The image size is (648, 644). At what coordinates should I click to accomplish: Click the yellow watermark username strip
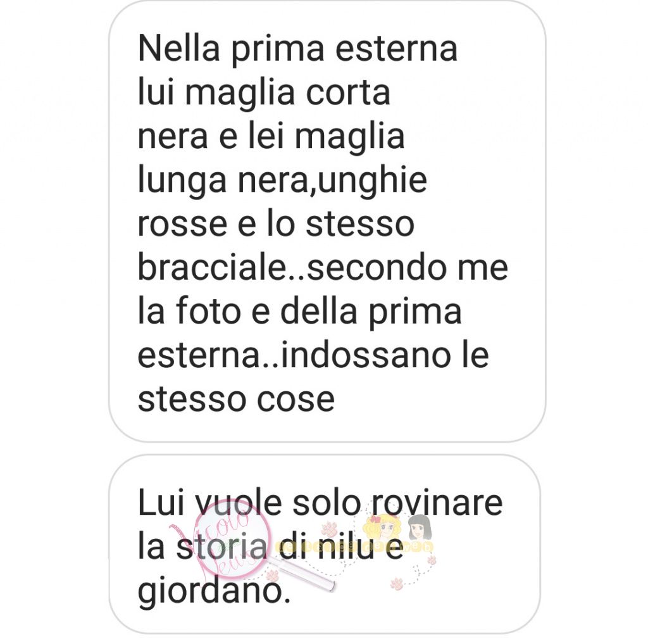(x=354, y=547)
